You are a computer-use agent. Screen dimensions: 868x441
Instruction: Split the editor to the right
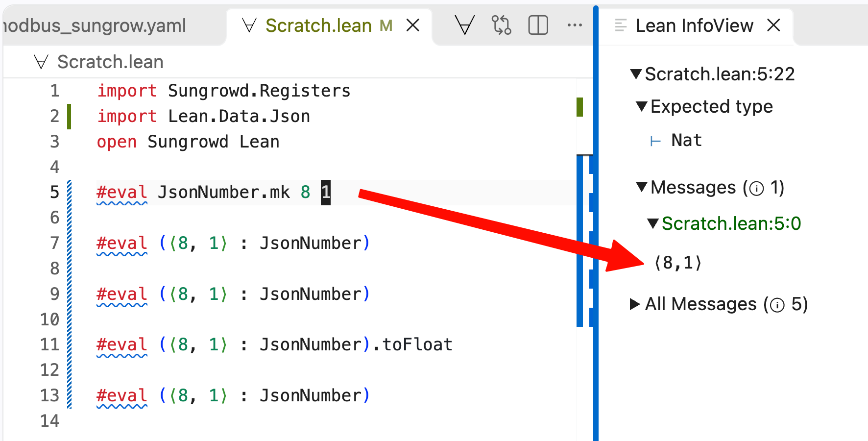(538, 25)
